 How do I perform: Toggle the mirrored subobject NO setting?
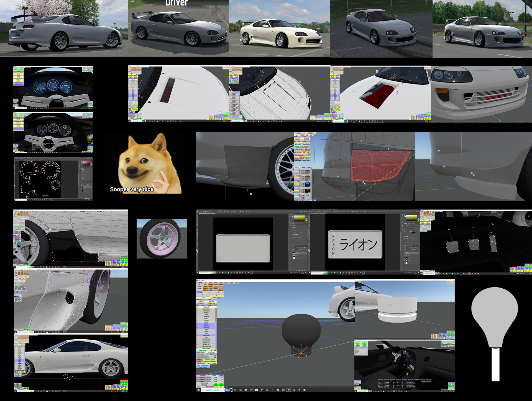(215, 356)
